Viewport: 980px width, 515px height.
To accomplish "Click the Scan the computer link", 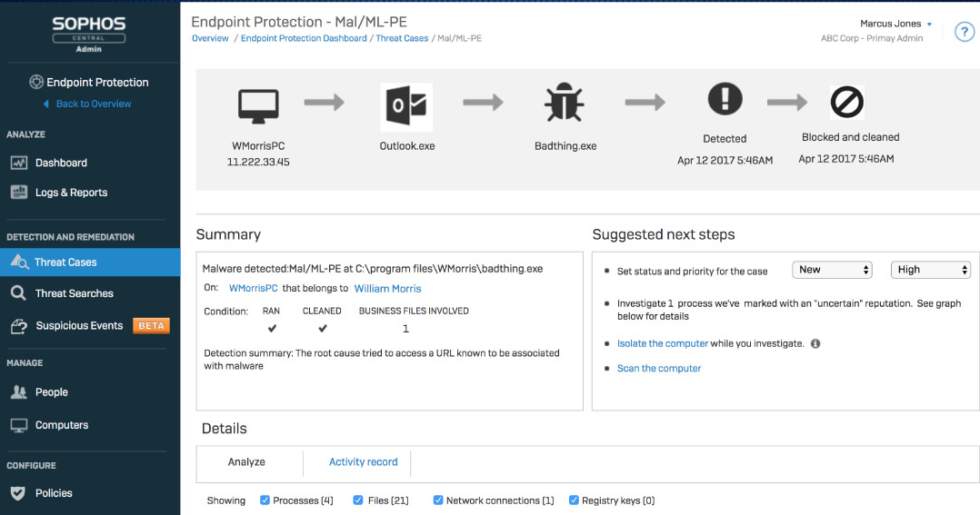I will point(659,369).
